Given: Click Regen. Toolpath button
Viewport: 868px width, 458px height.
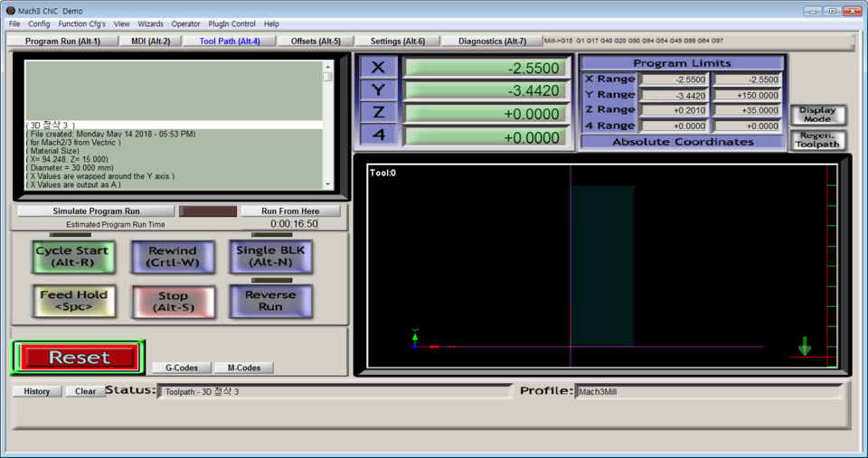Looking at the screenshot, I should coord(817,139).
